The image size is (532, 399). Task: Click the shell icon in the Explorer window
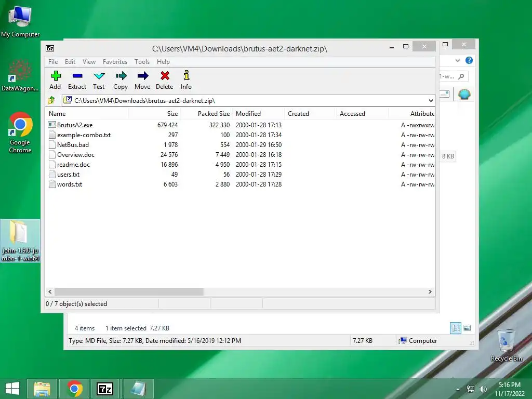pos(464,94)
